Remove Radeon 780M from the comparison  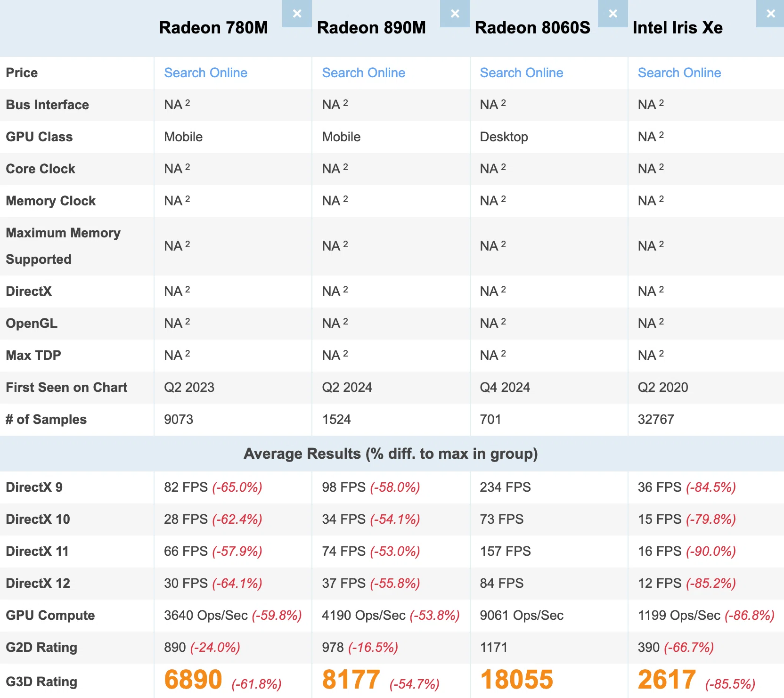pyautogui.click(x=297, y=14)
